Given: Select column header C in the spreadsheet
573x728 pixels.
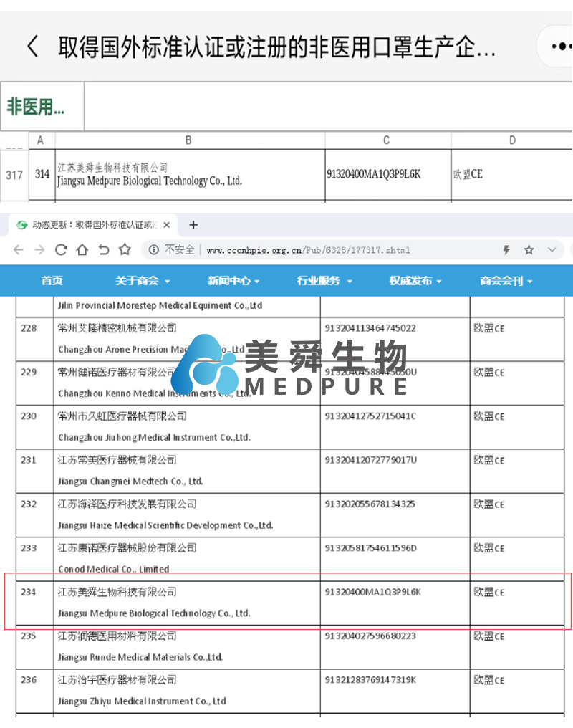Looking at the screenshot, I should pyautogui.click(x=387, y=140).
